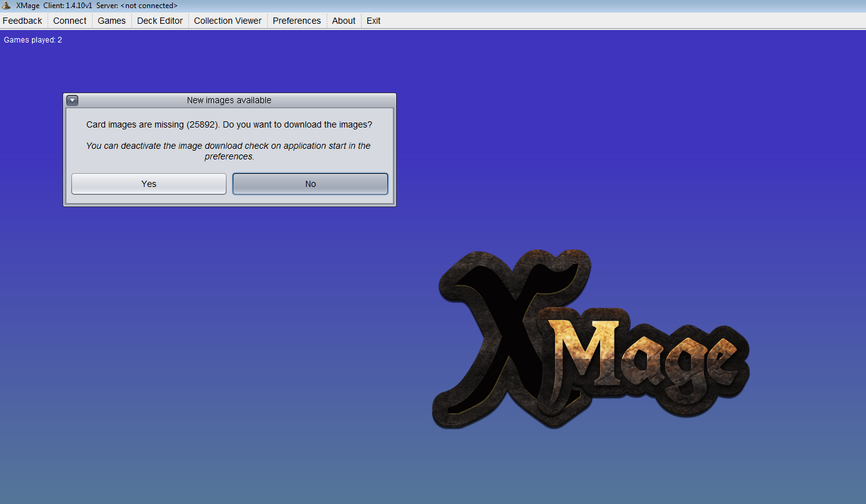
Task: Click the XMage wizard hat window icon
Action: (6, 5)
